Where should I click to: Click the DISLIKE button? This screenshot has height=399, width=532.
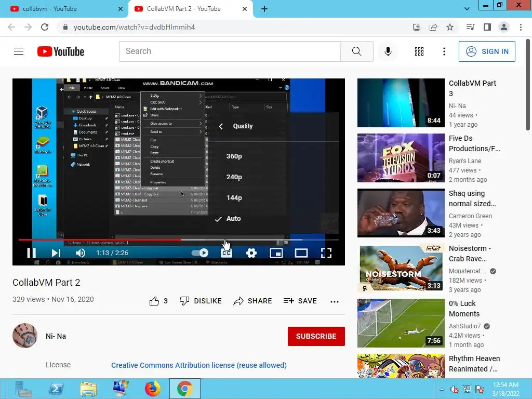coord(201,301)
